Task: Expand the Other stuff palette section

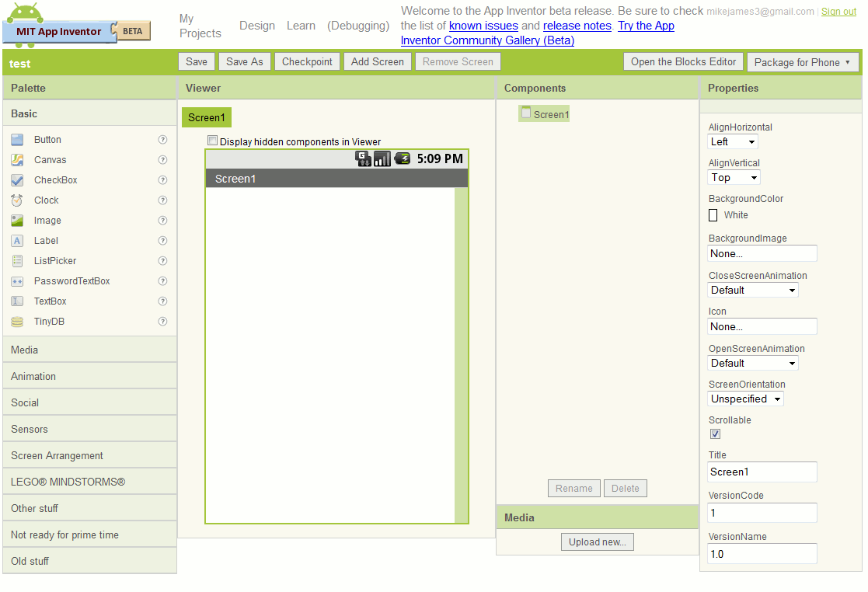Action: (x=89, y=508)
